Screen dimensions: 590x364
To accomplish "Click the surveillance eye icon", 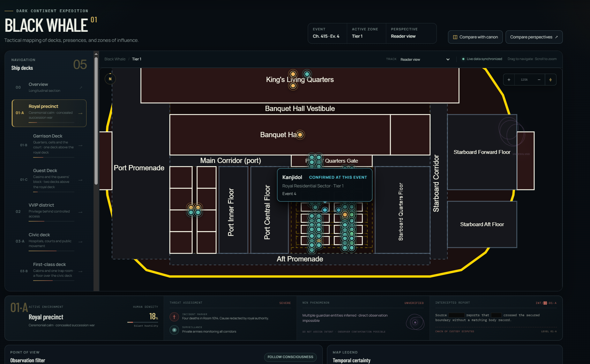I will tap(174, 330).
